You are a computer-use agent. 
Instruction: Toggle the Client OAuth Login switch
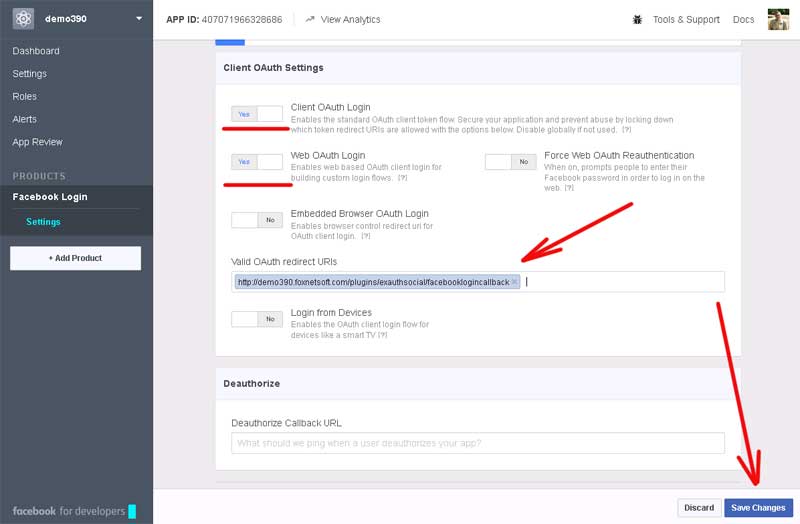pyautogui.click(x=257, y=114)
